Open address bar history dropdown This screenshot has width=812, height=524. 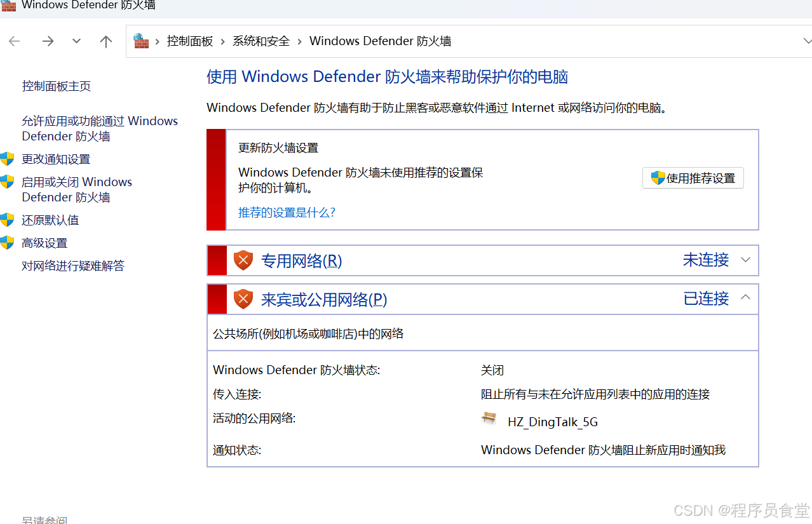click(807, 41)
